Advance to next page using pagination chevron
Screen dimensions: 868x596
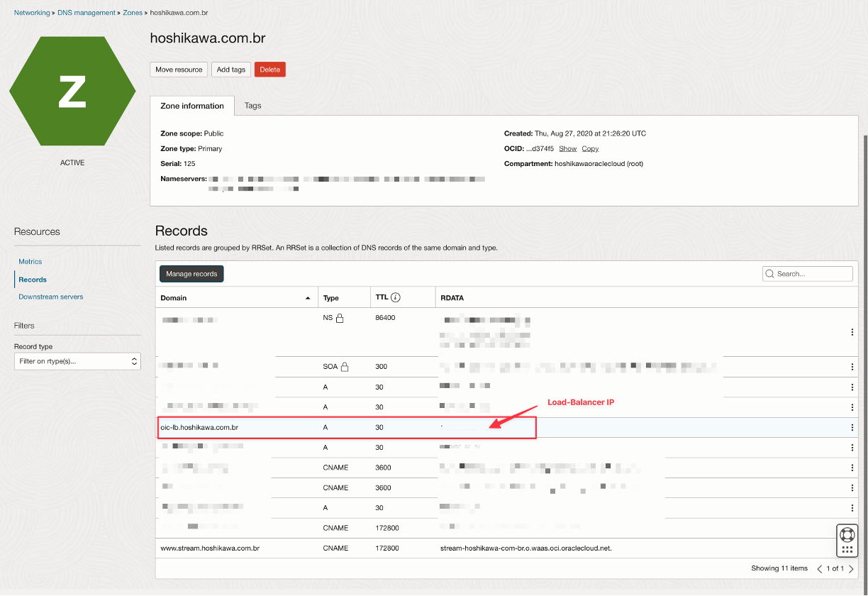(850, 568)
